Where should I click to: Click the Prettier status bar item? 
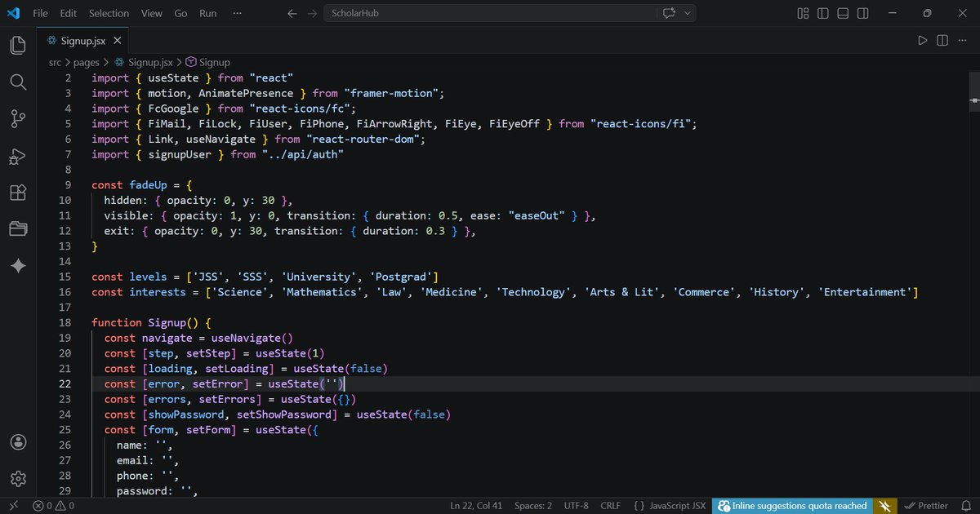[928, 506]
